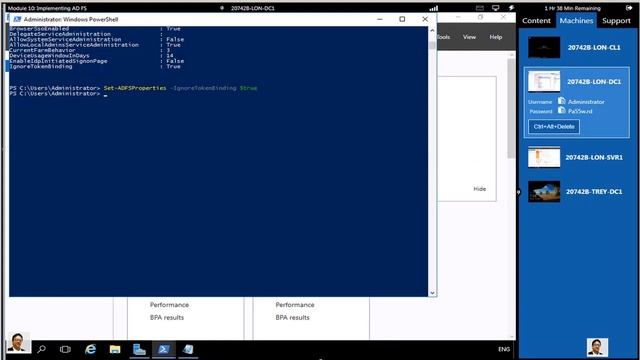Click the right tile's Performance link

[295, 305]
